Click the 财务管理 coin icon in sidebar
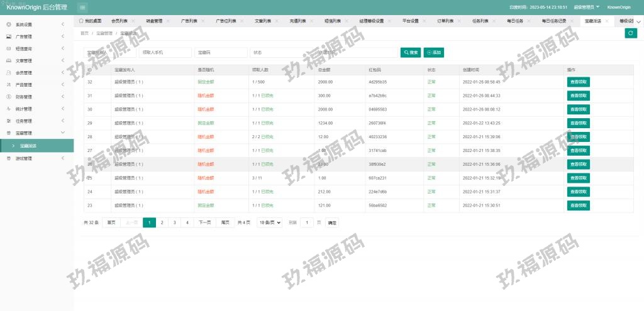644x311 pixels. click(x=8, y=97)
